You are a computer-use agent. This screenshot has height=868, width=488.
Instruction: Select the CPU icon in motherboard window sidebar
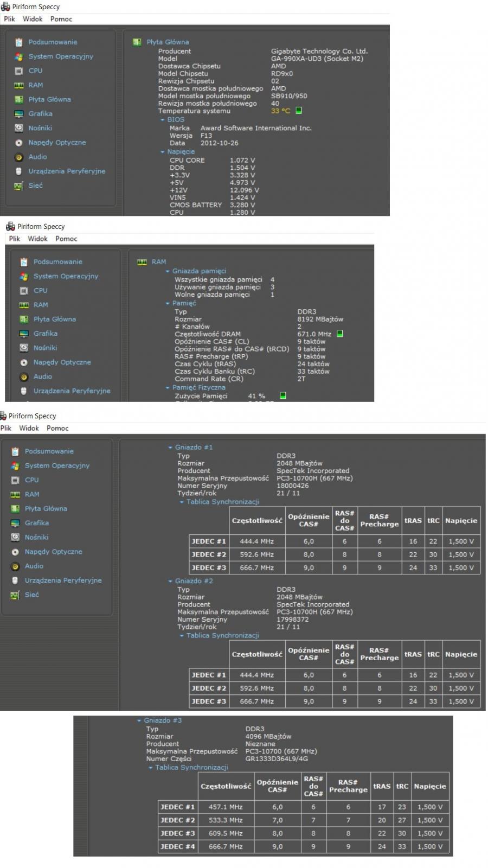pyautogui.click(x=19, y=71)
